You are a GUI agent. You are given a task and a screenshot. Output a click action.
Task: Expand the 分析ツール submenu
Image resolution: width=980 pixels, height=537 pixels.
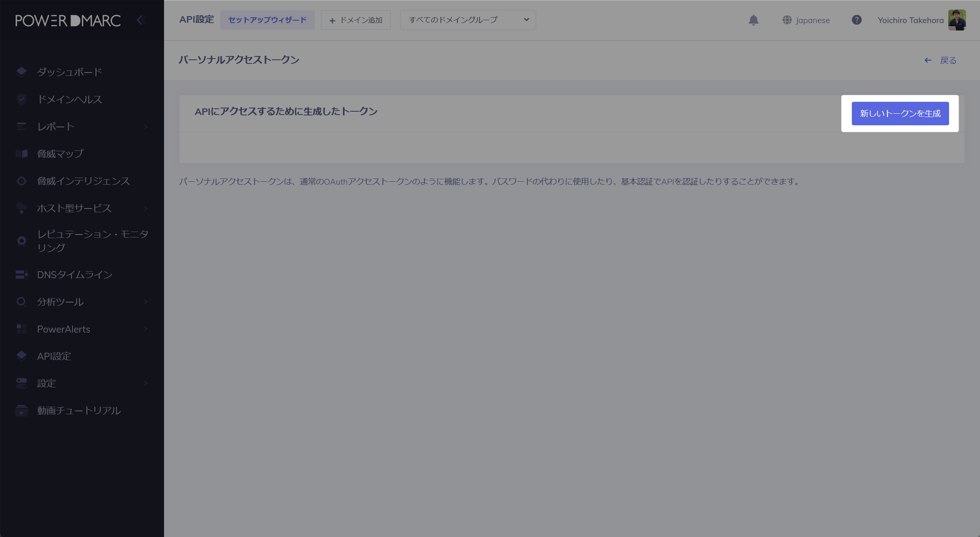tap(146, 302)
